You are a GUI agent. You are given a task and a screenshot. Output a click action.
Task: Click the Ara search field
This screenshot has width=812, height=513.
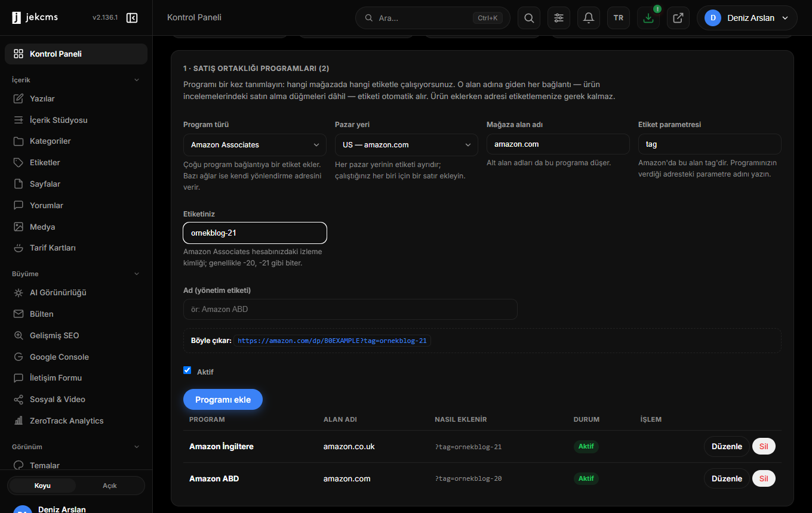tap(433, 18)
